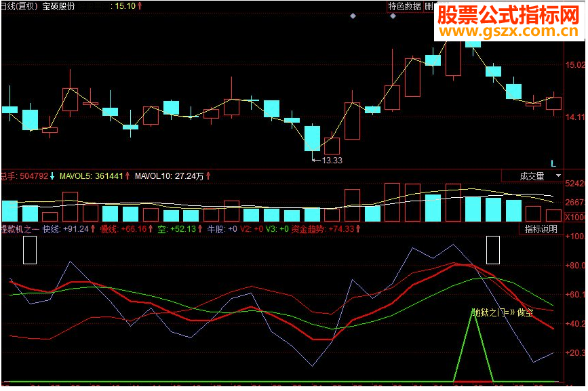Click the +80.0 indicator axis label

pyautogui.click(x=574, y=266)
